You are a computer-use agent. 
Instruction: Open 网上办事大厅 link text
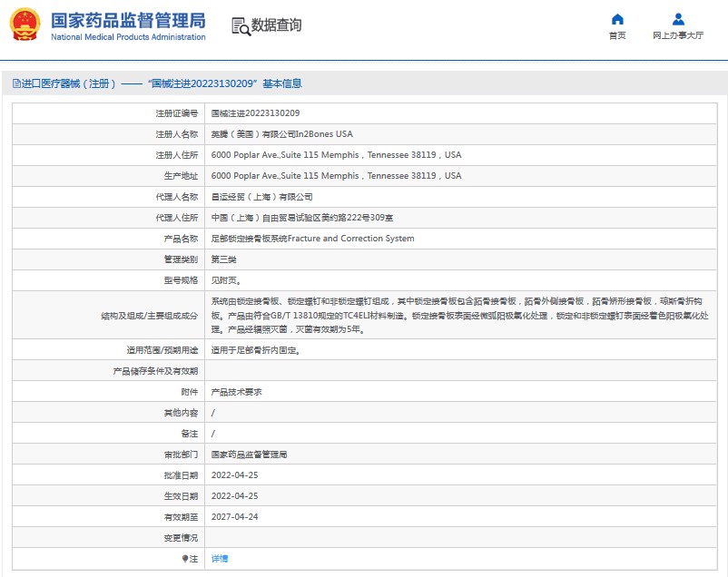678,35
